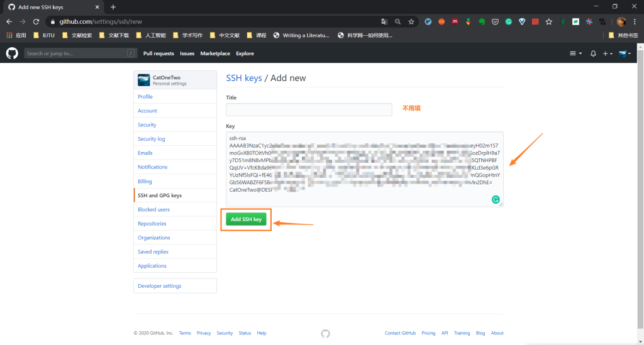The width and height of the screenshot is (644, 345).
Task: Open the 学术写作 bookmark folder
Action: click(187, 35)
